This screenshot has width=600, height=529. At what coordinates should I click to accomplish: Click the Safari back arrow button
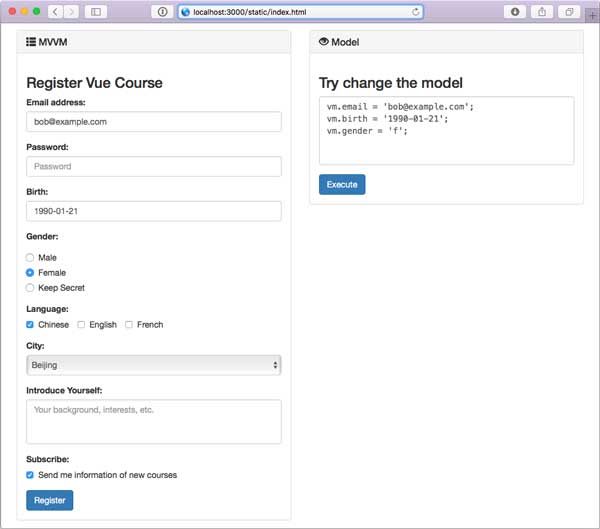54,12
